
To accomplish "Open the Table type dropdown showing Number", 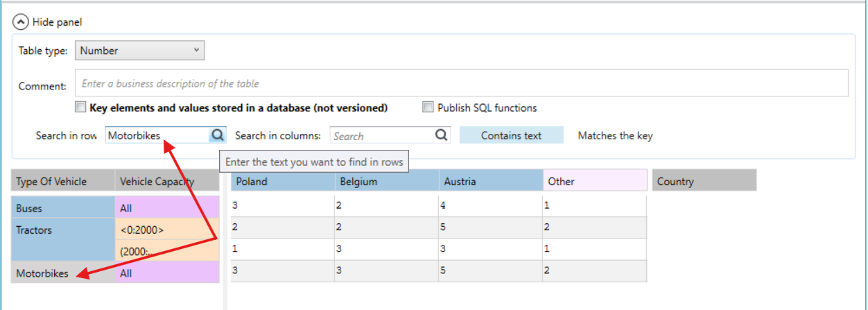I will coord(139,51).
